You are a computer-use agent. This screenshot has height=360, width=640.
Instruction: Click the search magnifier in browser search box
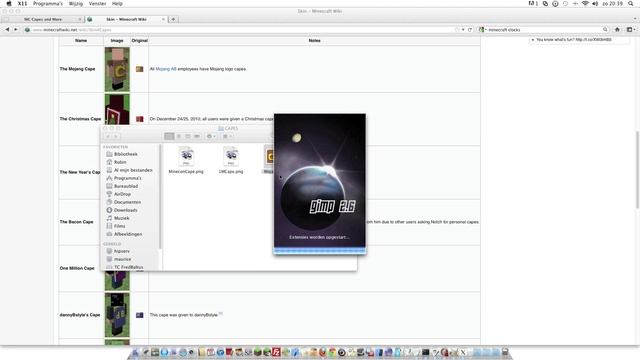(x=605, y=29)
